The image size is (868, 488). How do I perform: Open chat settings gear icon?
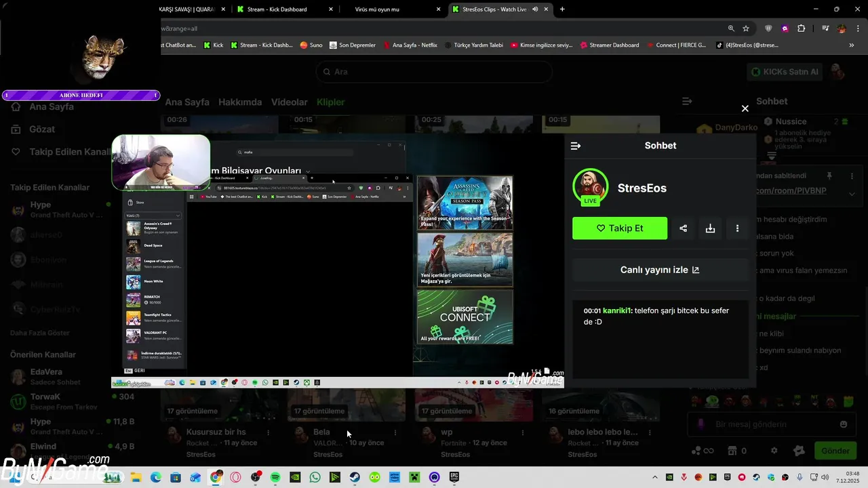click(774, 451)
